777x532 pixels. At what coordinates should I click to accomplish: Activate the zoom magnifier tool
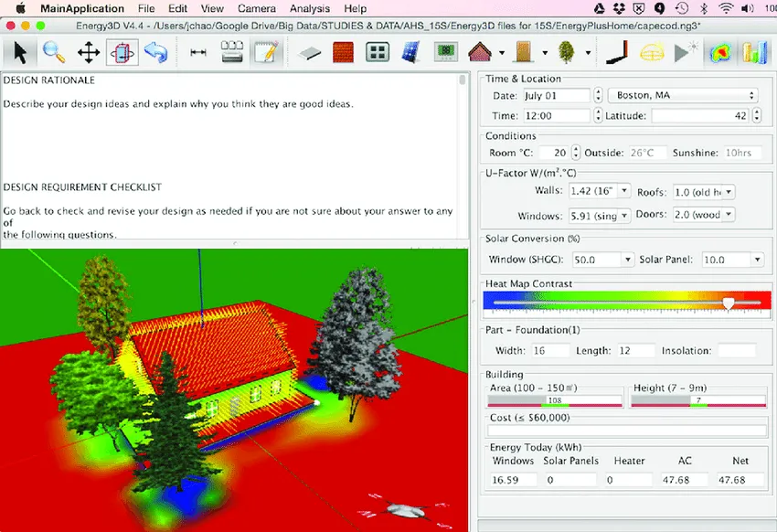[x=54, y=52]
